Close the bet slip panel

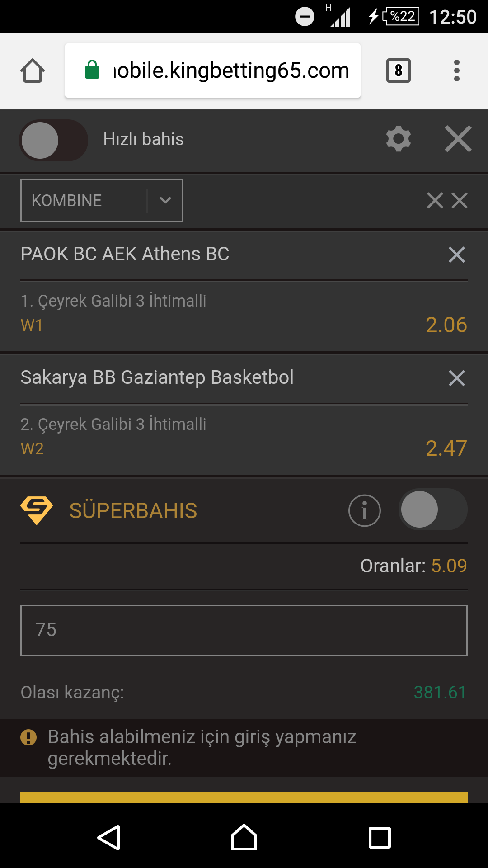point(458,139)
